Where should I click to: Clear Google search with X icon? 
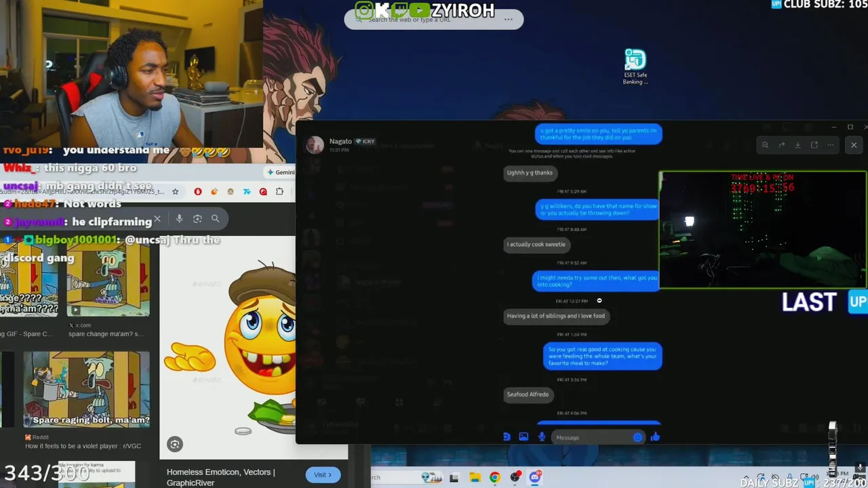click(x=157, y=218)
